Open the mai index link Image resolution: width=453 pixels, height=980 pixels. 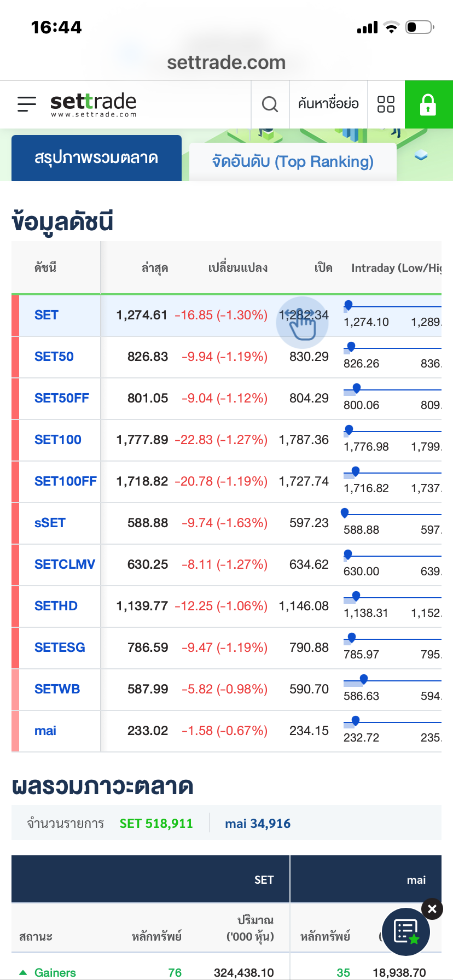coord(45,731)
